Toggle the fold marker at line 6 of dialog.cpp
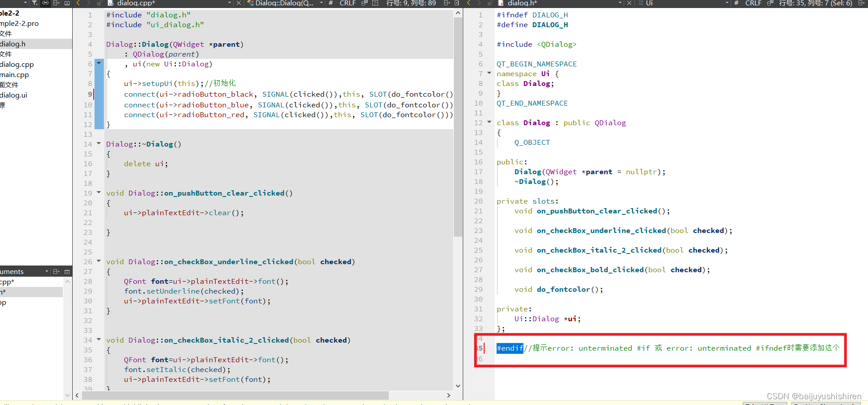This screenshot has height=405, width=868. coord(99,64)
